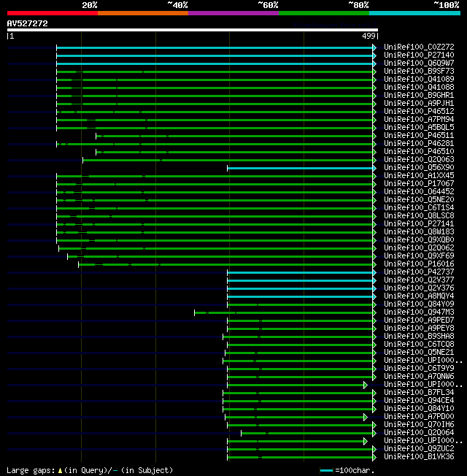The image size is (467, 476).
Task: Click the 499 end position label
Action: click(x=368, y=36)
